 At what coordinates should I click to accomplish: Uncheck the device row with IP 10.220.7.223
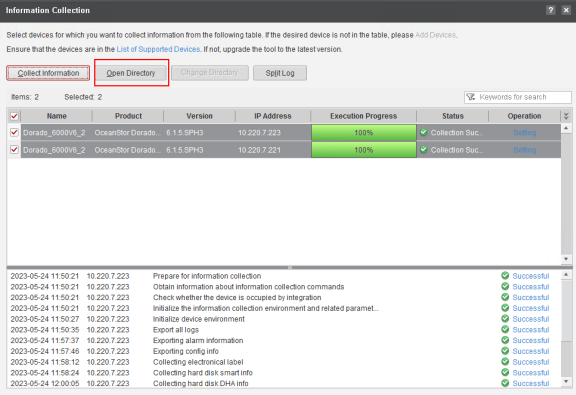pyautogui.click(x=14, y=132)
